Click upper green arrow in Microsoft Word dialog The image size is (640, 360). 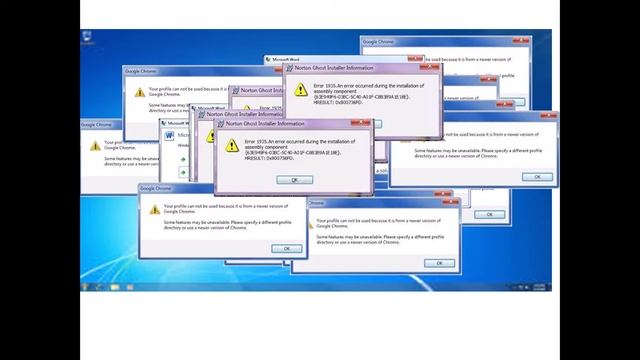pos(183,160)
